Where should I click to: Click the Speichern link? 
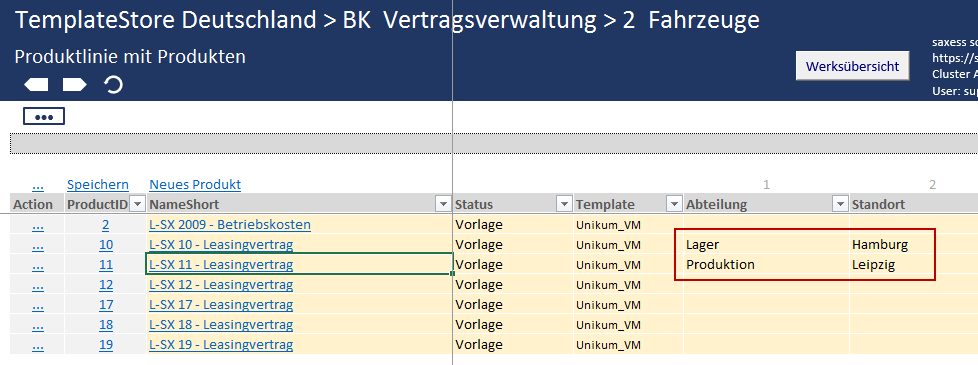(98, 184)
